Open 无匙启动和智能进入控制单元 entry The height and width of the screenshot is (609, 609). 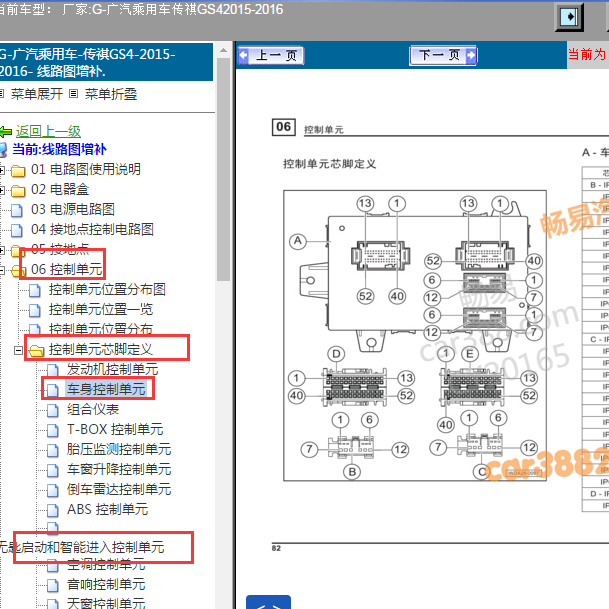pos(82,547)
